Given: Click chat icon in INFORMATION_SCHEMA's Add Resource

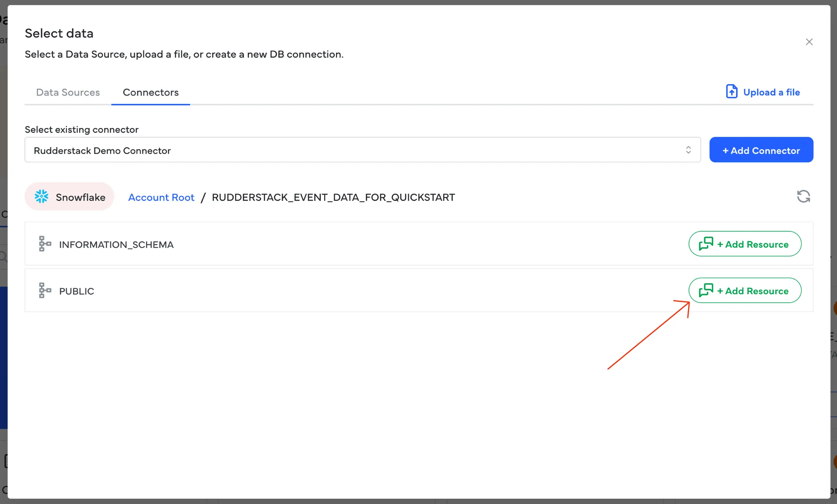Looking at the screenshot, I should pyautogui.click(x=706, y=244).
